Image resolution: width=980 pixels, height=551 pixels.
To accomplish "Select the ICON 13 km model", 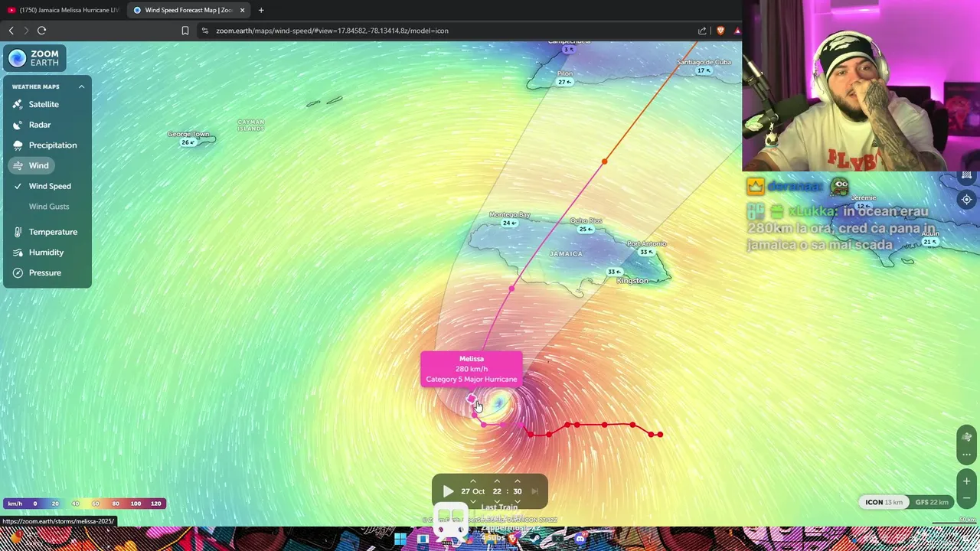I will tap(884, 502).
